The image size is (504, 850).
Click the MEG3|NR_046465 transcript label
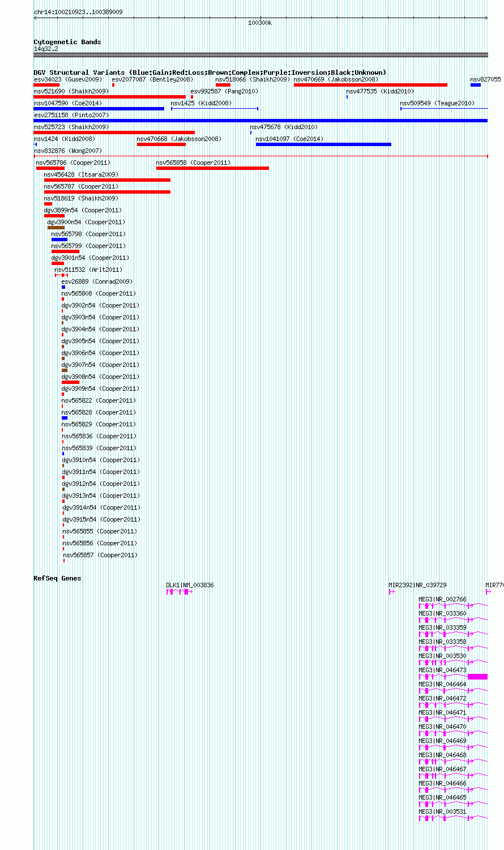point(443,797)
